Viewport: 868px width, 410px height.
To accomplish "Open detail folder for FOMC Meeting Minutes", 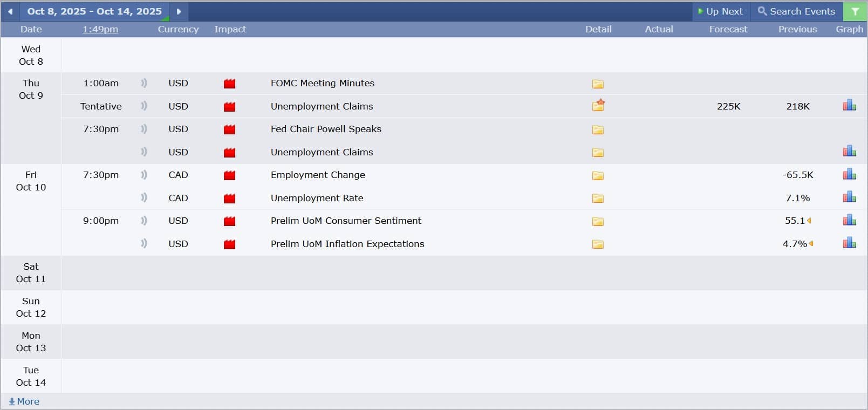I will tap(598, 84).
